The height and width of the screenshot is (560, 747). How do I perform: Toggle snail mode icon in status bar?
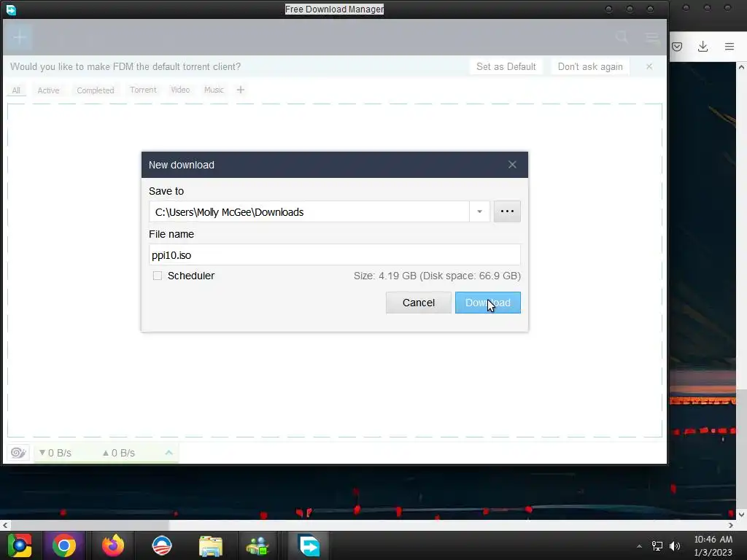point(18,452)
